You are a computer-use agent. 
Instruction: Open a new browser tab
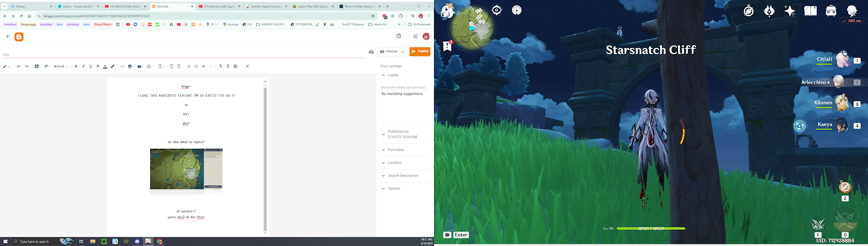point(387,7)
